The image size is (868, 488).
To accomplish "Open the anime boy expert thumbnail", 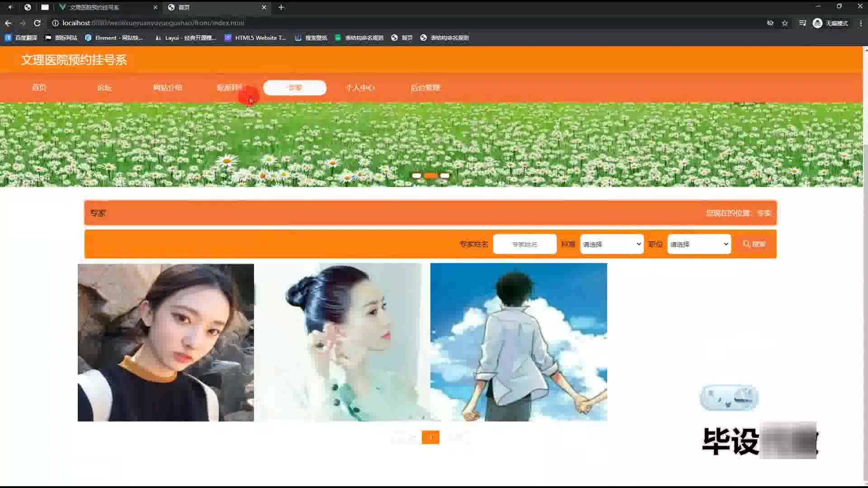I will coord(519,342).
